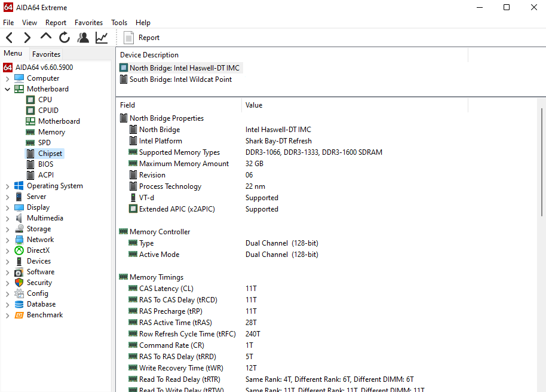Click the Config gears icon
Image resolution: width=546 pixels, height=392 pixels.
[x=19, y=293]
